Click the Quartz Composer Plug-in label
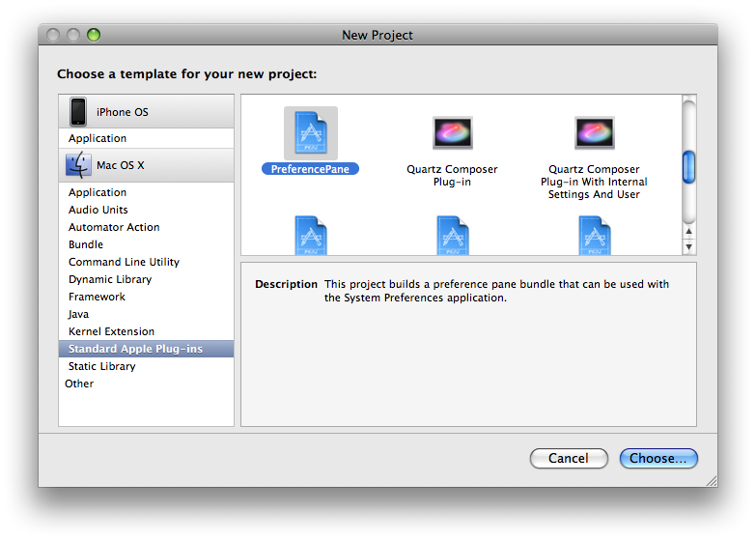This screenshot has height=540, width=756. click(452, 175)
